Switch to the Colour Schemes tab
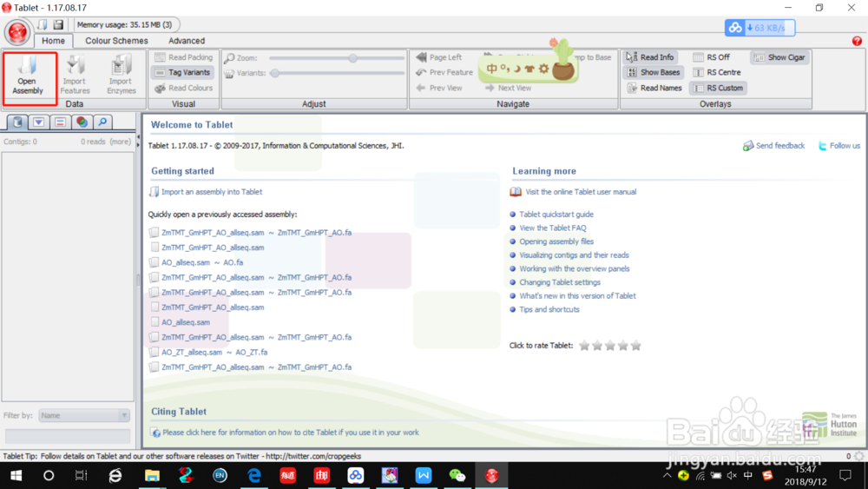 click(x=116, y=41)
